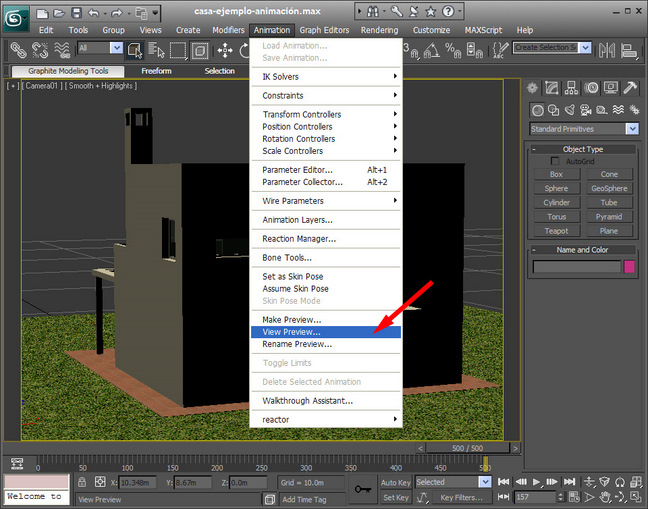This screenshot has width=648, height=509.
Task: Toggle Auto Key animation mode
Action: point(396,481)
